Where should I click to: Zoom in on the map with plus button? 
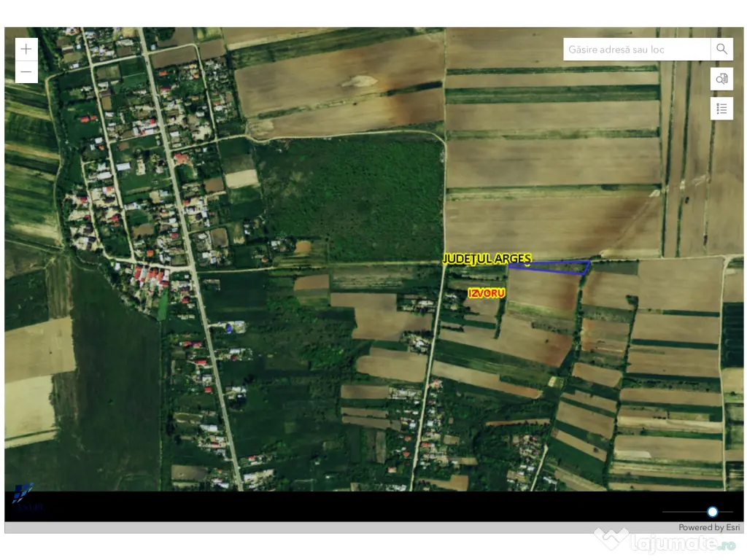click(26, 50)
